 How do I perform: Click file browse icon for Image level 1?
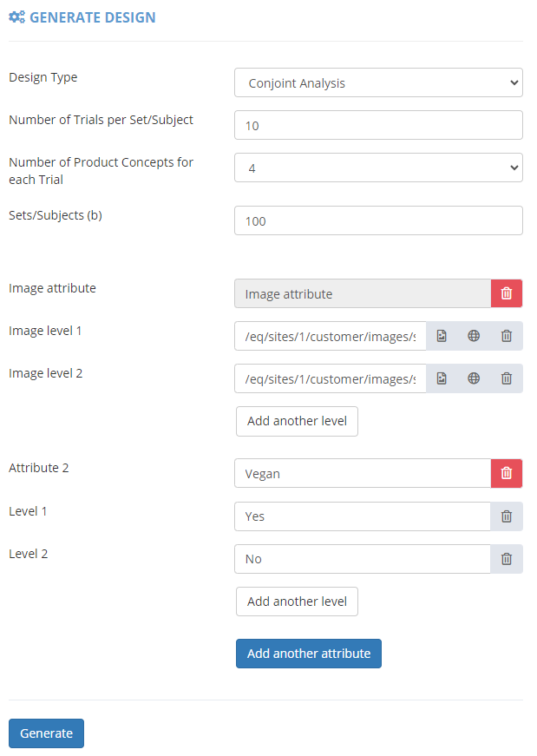(442, 336)
